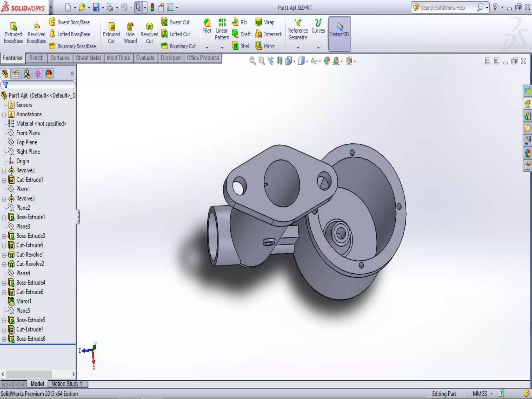Open Reference Geometry tools

(x=298, y=30)
